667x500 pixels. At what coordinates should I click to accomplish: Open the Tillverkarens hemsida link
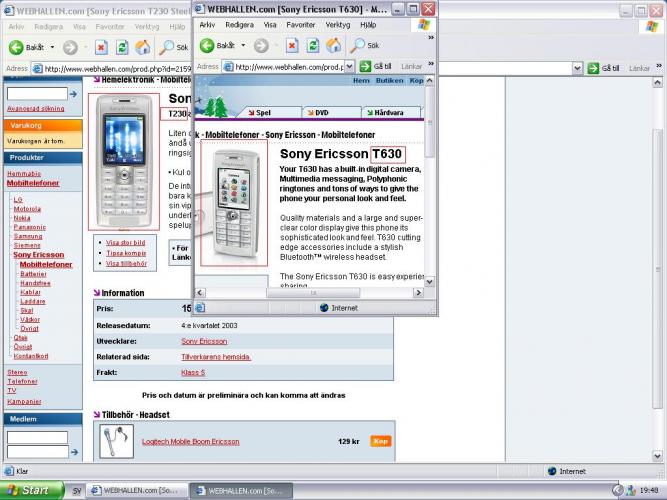pos(216,356)
